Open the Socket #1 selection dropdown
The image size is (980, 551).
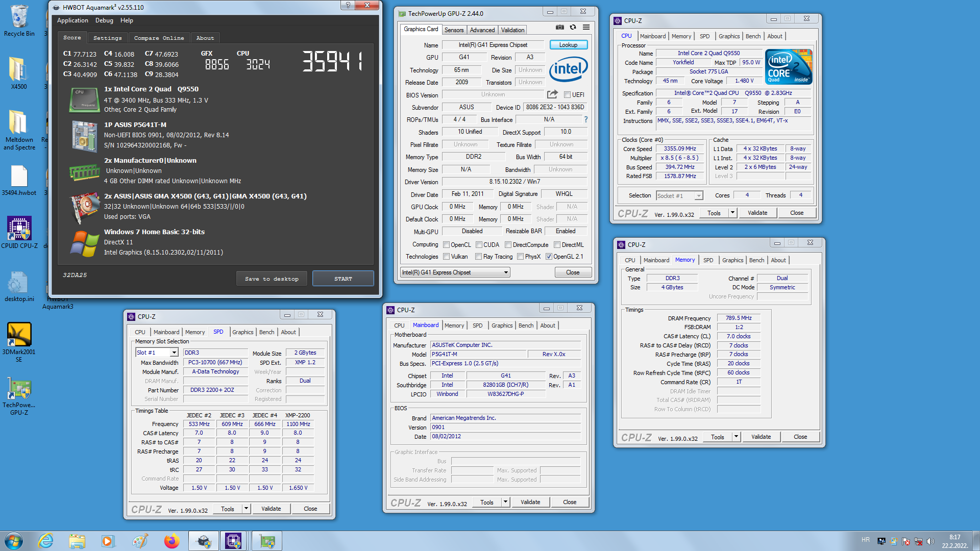[679, 196]
